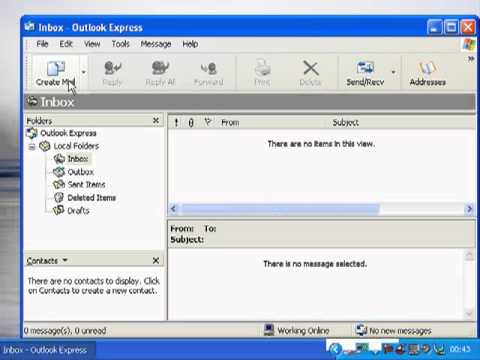Open the Create Mail stationery dropdown arrow
Image resolution: width=480 pixels, height=360 pixels.
click(84, 72)
